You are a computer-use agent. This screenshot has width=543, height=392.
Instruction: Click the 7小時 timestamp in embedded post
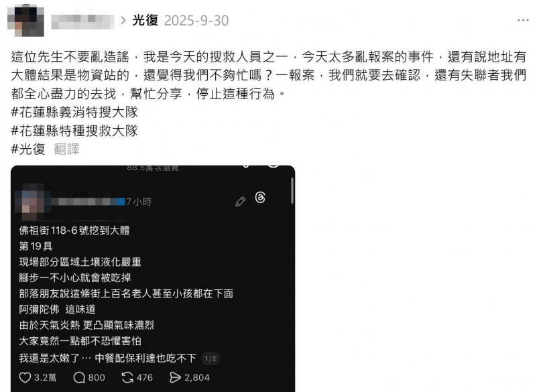(139, 202)
